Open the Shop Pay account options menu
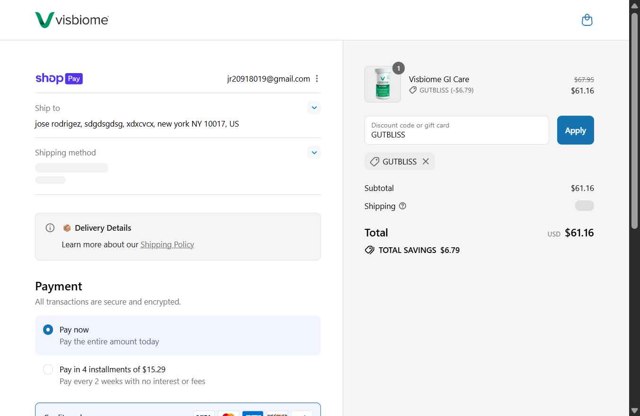 click(x=317, y=79)
